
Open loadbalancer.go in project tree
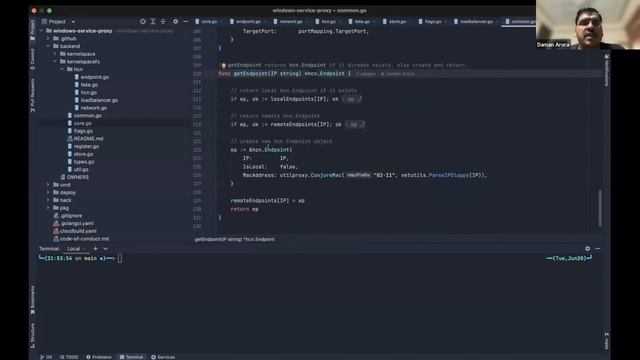click(x=99, y=100)
